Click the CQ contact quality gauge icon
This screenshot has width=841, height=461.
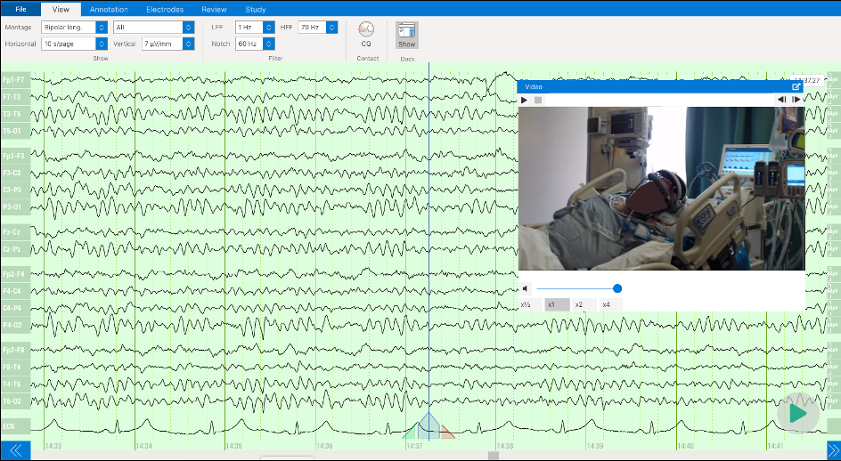pos(366,29)
